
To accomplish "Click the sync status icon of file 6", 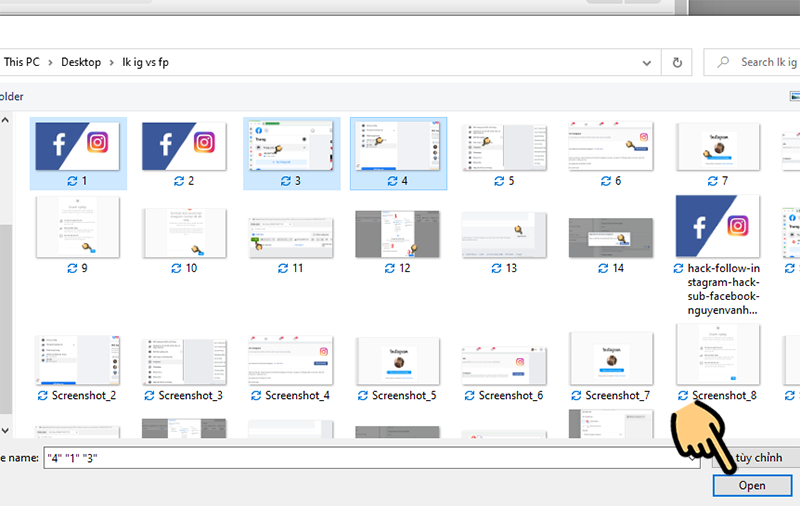I will (602, 181).
